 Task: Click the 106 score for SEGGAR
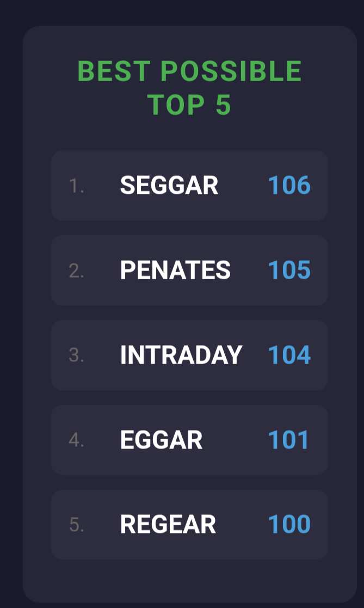pos(289,186)
